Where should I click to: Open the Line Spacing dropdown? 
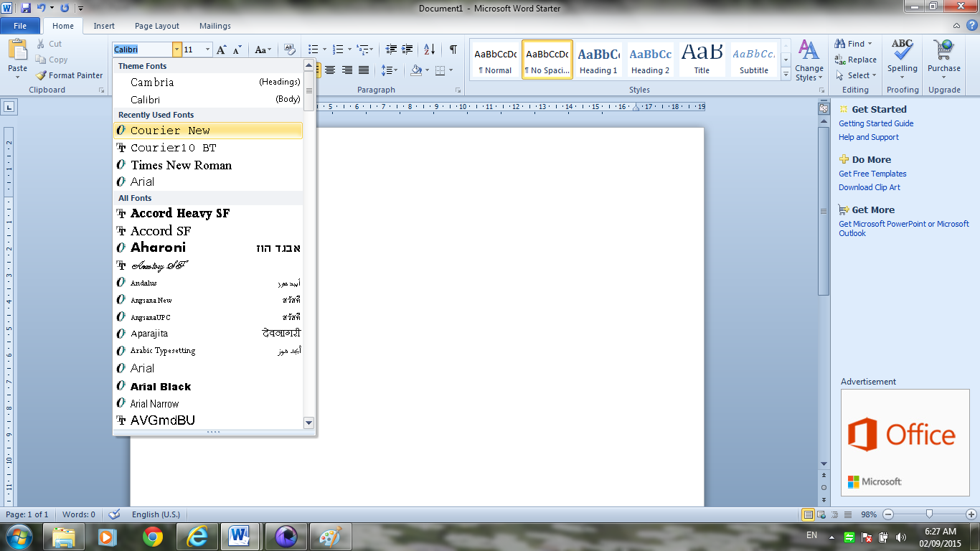pyautogui.click(x=390, y=70)
